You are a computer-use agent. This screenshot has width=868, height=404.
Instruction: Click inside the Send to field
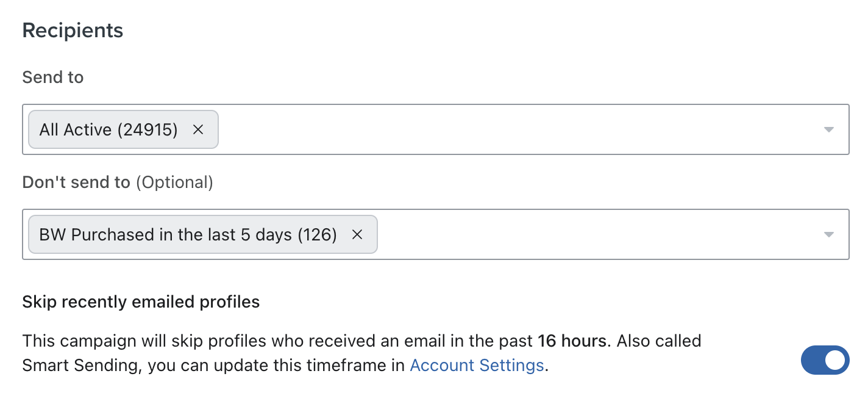click(x=436, y=129)
